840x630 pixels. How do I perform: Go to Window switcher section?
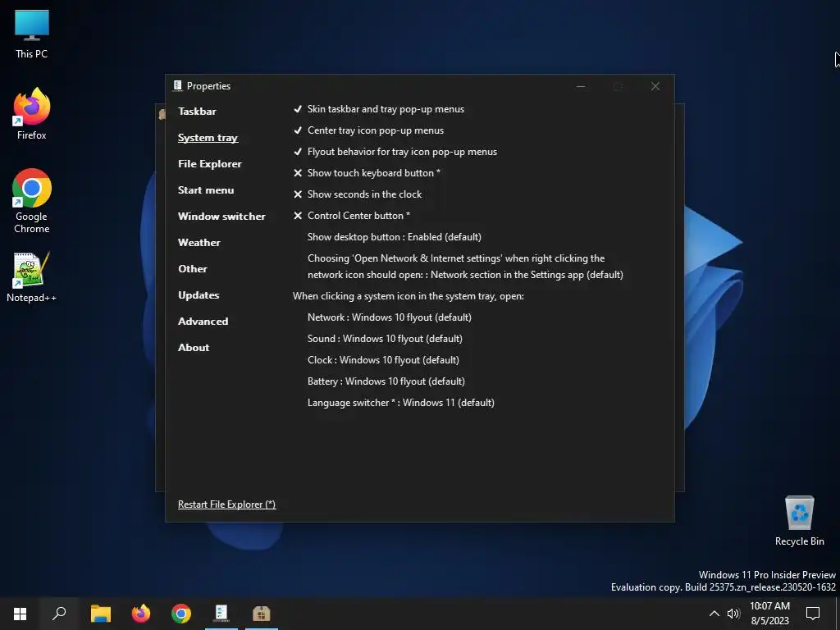221,217
